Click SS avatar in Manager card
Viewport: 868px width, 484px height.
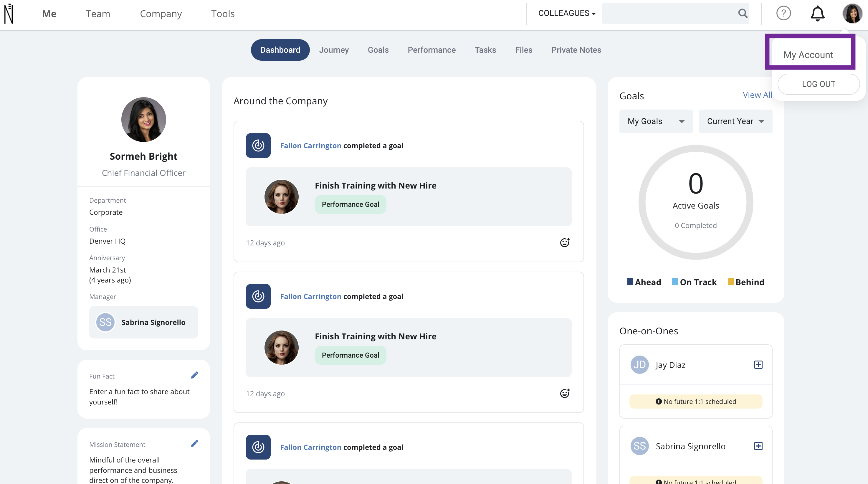tap(105, 322)
